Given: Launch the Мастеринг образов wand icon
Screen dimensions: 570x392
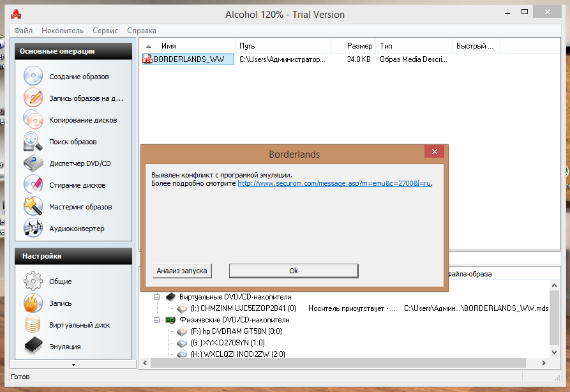Looking at the screenshot, I should [x=33, y=206].
